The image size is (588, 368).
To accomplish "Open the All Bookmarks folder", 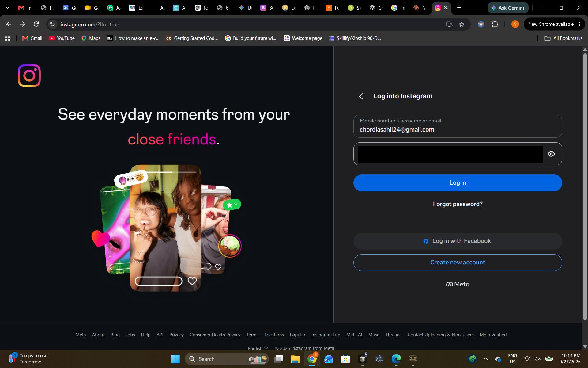I will coord(563,38).
